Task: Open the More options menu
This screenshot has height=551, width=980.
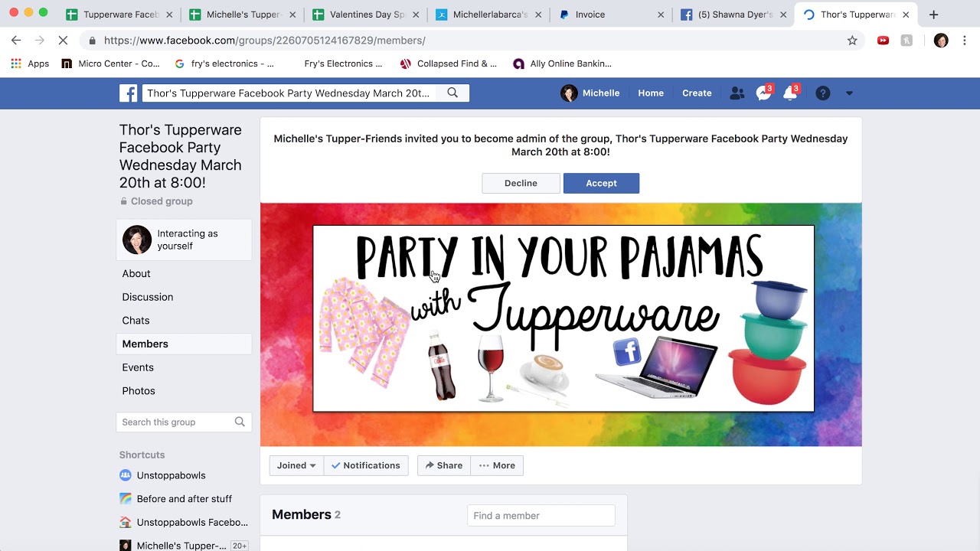Action: click(497, 465)
